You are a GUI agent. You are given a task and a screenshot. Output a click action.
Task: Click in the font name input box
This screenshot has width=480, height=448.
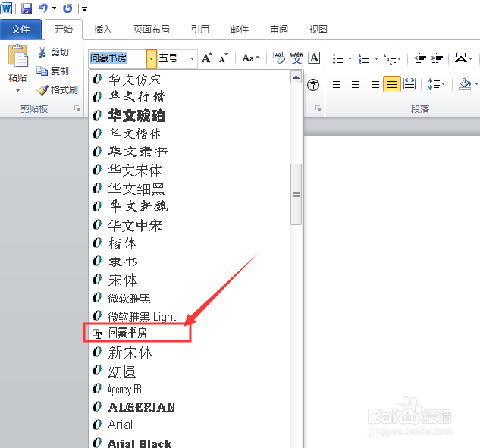(x=118, y=58)
